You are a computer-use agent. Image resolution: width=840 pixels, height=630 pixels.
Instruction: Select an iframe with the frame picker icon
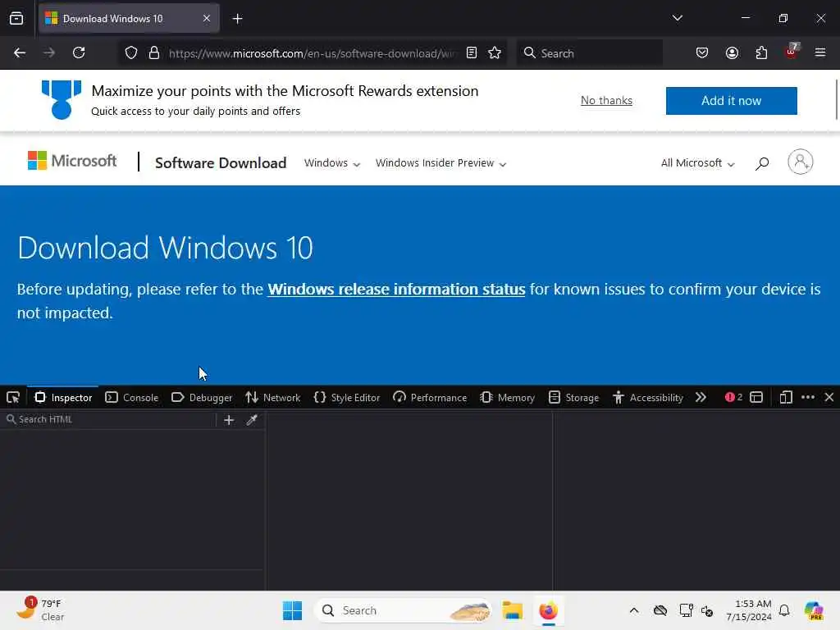click(x=756, y=398)
